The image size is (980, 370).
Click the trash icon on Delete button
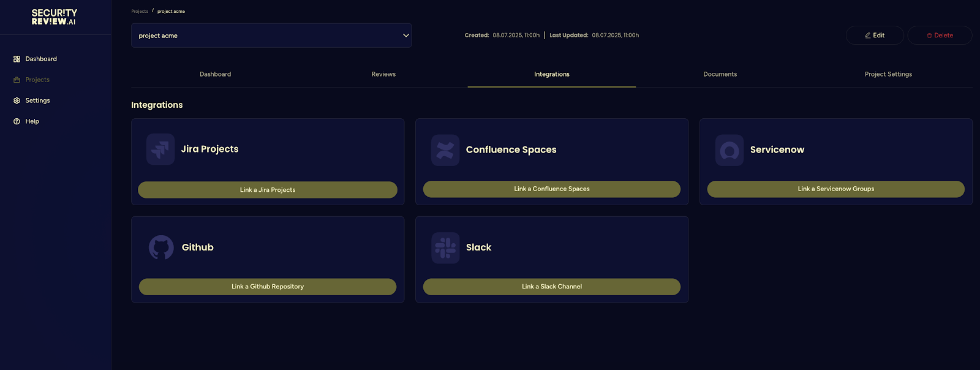[929, 36]
